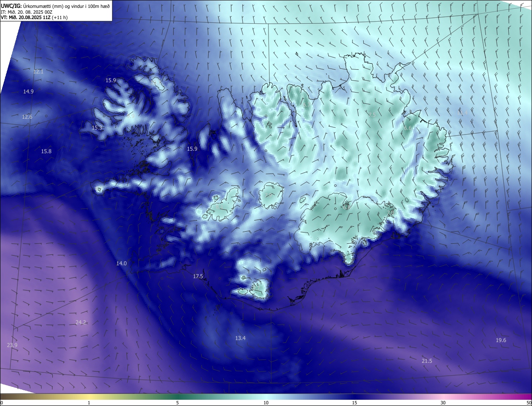Click the 14.9 value label on the map
The width and height of the screenshot is (532, 406).
tap(29, 91)
